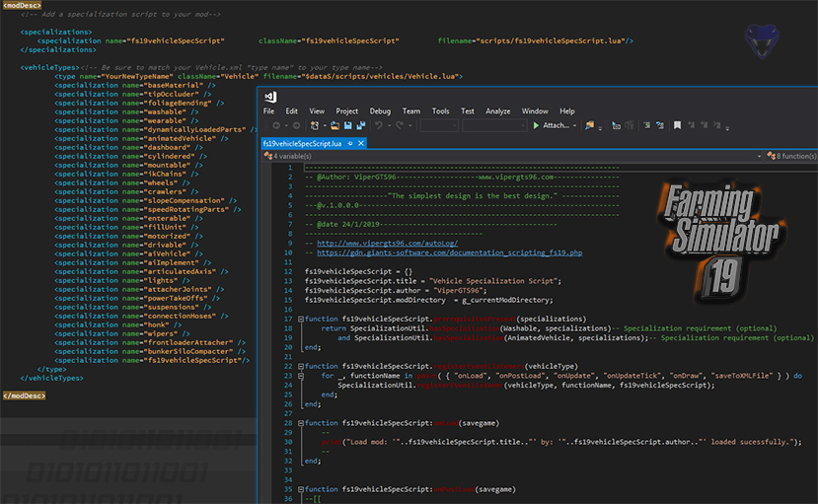Open the 8 function(s) navigation dropdown
The width and height of the screenshot is (818, 504).
tap(791, 156)
